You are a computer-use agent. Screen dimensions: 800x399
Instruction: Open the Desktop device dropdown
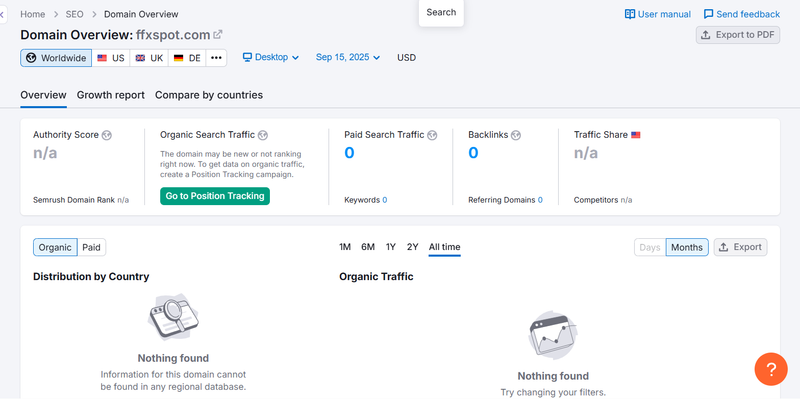point(271,57)
